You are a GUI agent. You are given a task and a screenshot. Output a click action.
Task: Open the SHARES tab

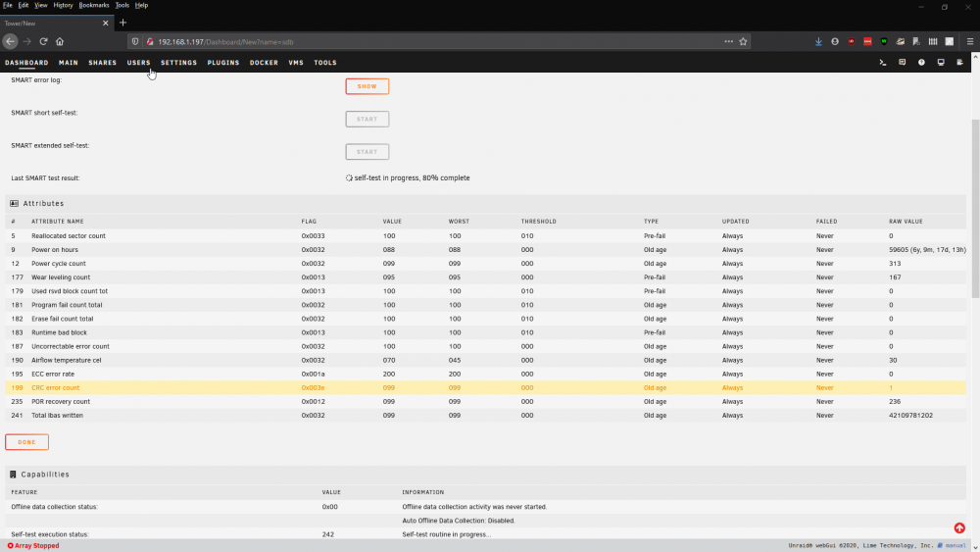pos(103,63)
